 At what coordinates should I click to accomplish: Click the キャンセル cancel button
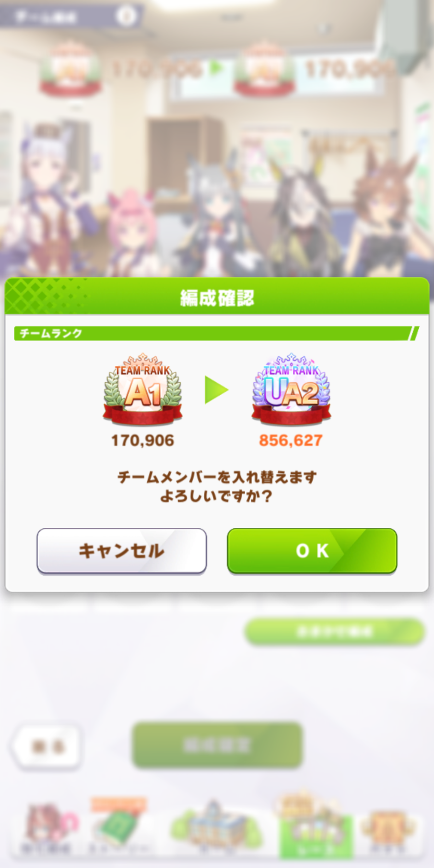122,551
